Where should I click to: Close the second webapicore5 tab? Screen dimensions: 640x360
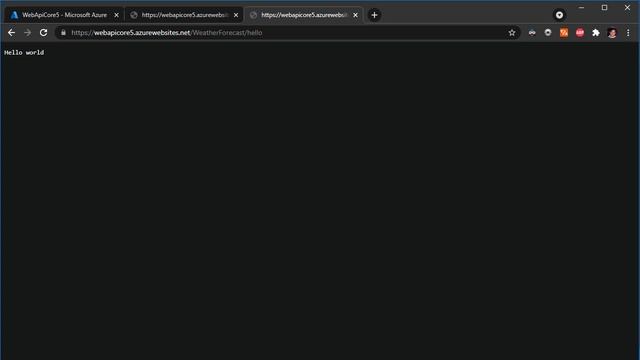236,15
